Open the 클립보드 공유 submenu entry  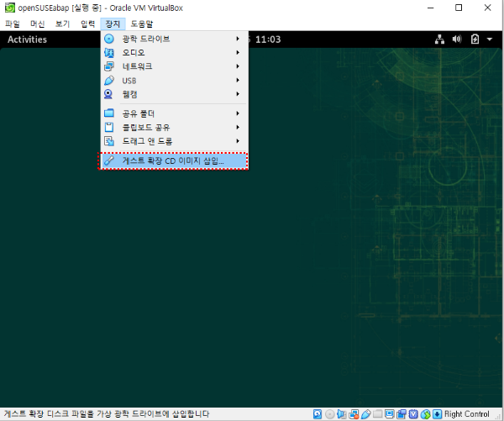tap(174, 128)
